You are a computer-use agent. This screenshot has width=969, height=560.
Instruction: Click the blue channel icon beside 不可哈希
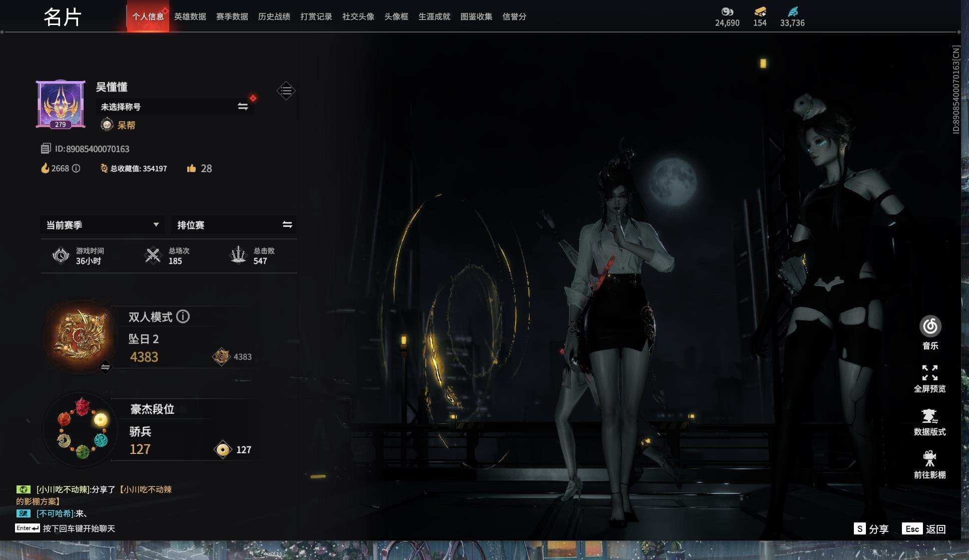pos(23,513)
